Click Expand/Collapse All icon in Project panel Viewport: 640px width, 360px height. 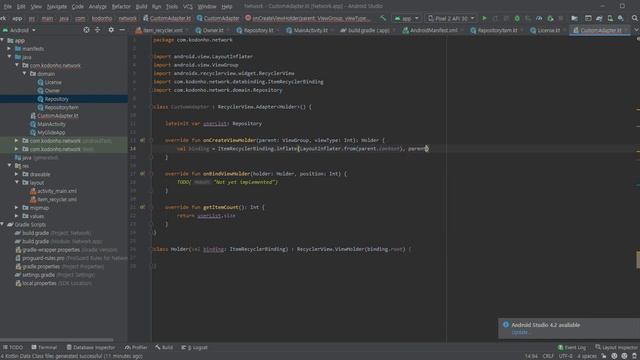click(x=98, y=30)
